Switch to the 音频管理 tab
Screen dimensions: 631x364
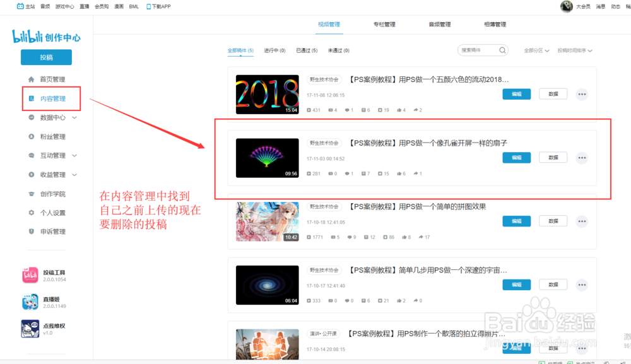(x=439, y=25)
